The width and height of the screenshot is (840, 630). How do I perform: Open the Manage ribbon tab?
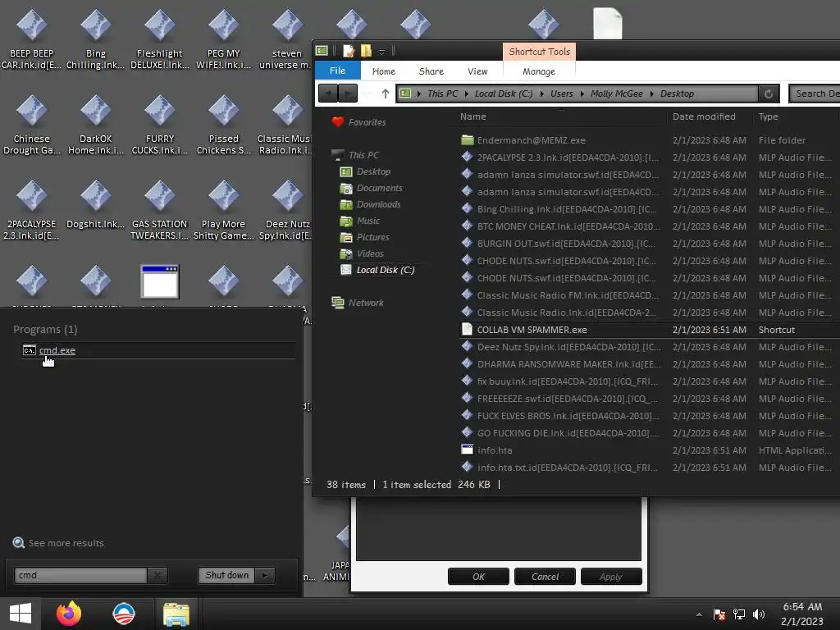538,71
